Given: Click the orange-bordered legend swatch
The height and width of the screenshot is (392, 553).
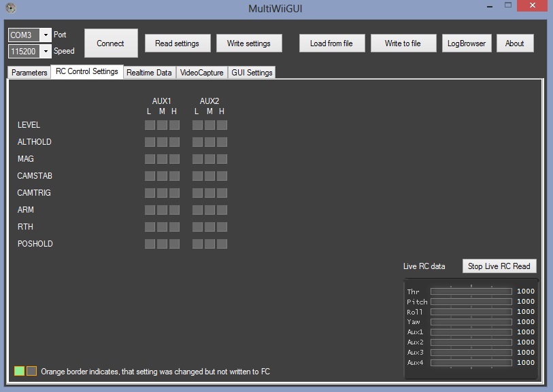Looking at the screenshot, I should (x=31, y=371).
